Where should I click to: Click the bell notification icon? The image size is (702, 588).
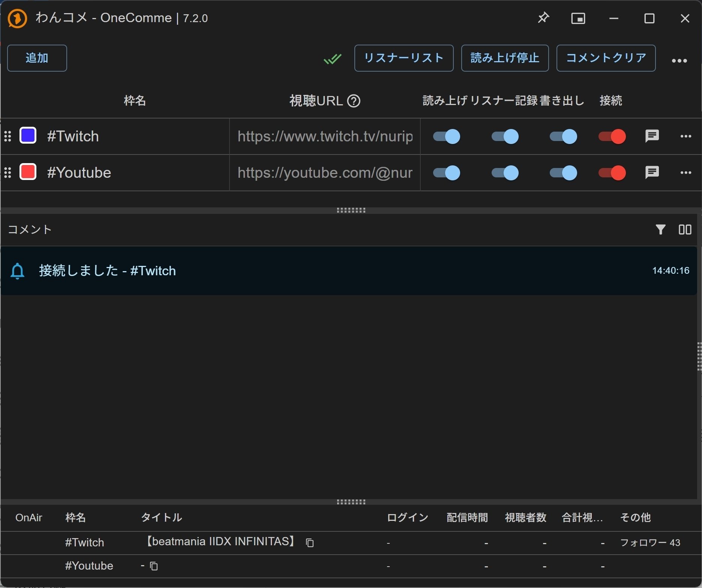(x=18, y=271)
